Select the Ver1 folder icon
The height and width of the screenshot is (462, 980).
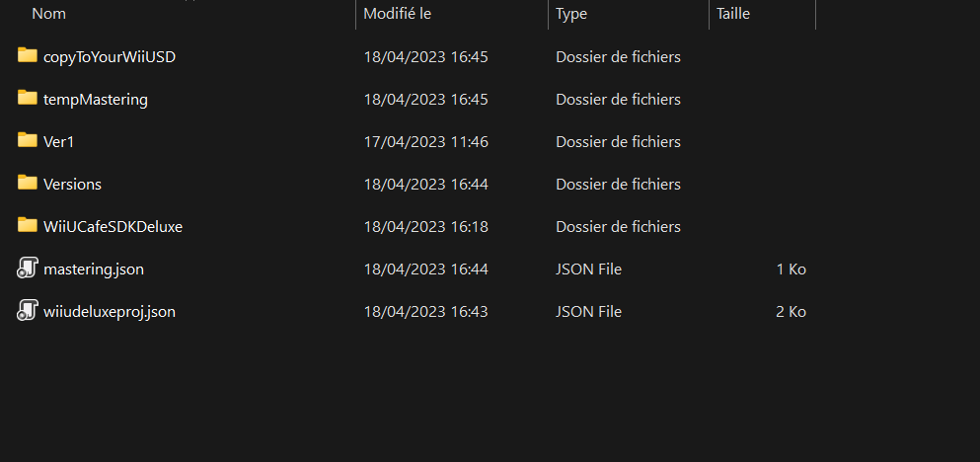27,140
